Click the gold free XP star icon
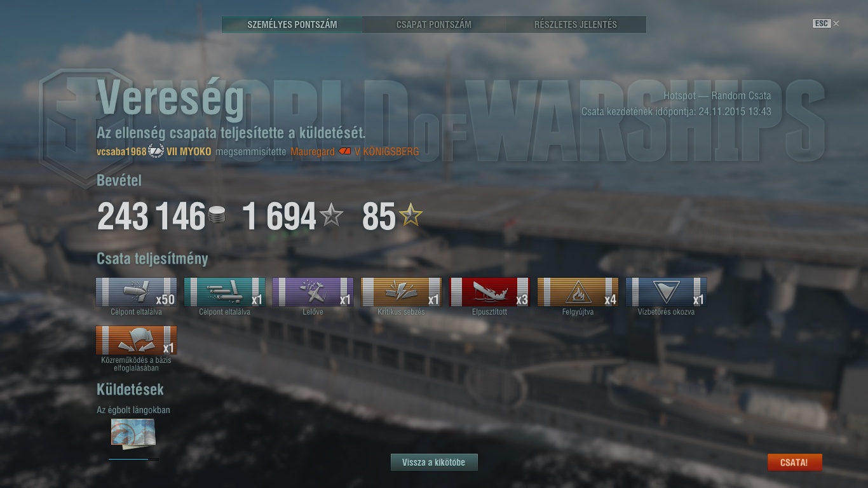The height and width of the screenshot is (488, 868). pyautogui.click(x=410, y=216)
